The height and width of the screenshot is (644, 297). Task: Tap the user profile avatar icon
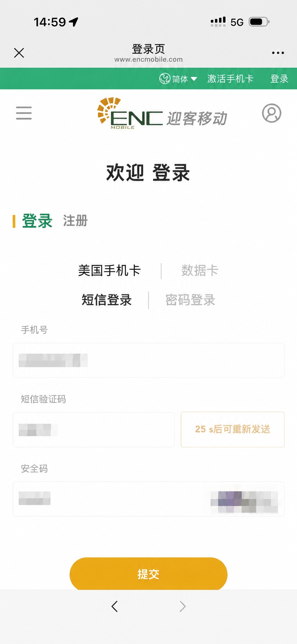click(272, 113)
